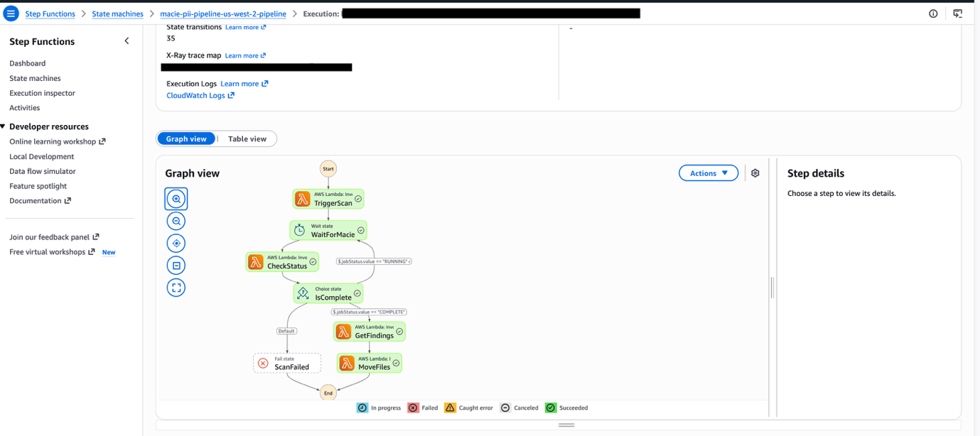Click the bottom panel resize handle
The image size is (980, 436).
(566, 425)
